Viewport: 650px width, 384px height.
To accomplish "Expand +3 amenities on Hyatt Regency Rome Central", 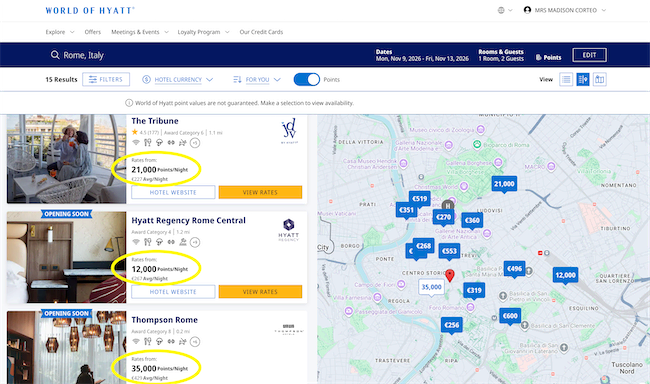I will click(195, 242).
